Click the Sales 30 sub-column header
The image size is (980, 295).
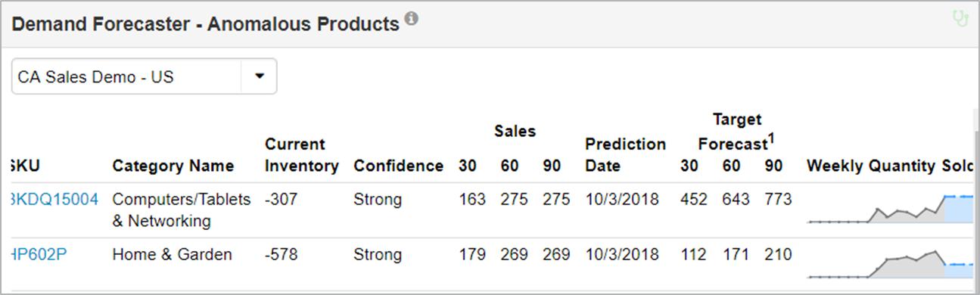(468, 166)
